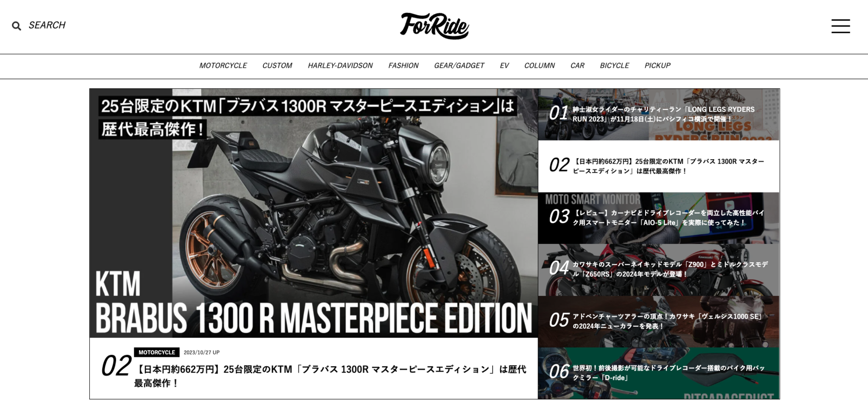Click the search magnifier icon
The height and width of the screenshot is (416, 868).
click(17, 26)
